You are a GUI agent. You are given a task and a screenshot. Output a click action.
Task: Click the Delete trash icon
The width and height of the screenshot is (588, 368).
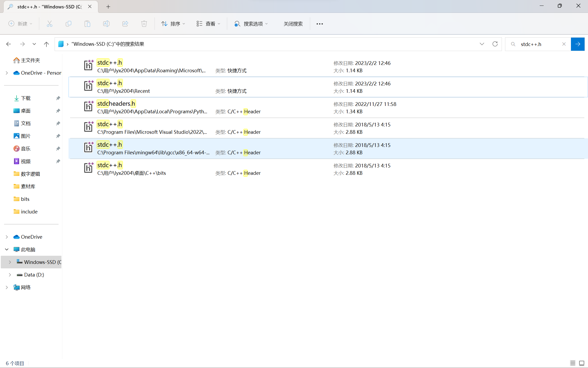tap(144, 24)
